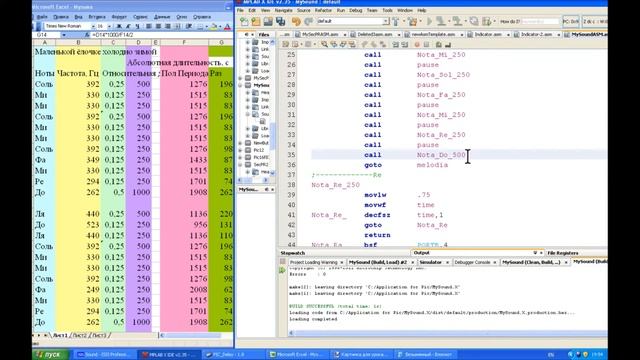
Task: Open font size dropdown in Excel
Action: [109, 26]
